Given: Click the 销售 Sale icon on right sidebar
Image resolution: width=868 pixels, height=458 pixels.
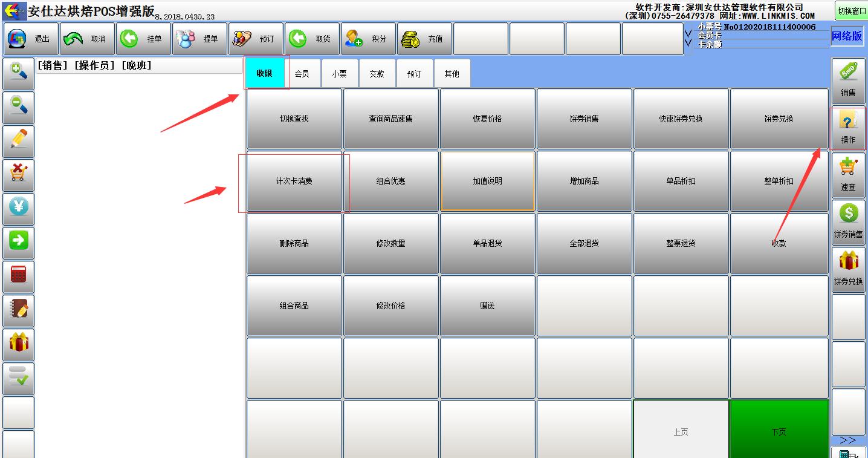Looking at the screenshot, I should (848, 79).
